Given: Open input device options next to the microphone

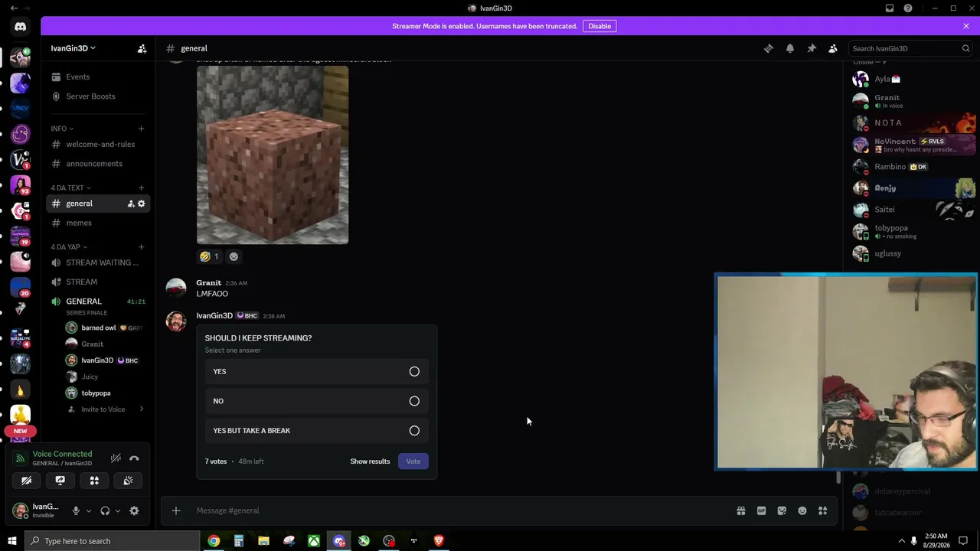Looking at the screenshot, I should pos(89,510).
